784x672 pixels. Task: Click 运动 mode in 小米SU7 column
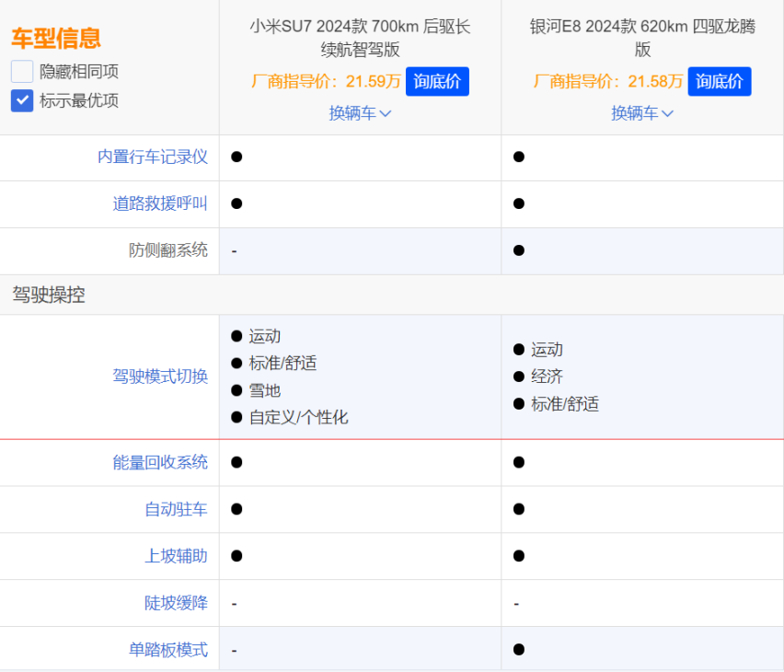point(265,336)
